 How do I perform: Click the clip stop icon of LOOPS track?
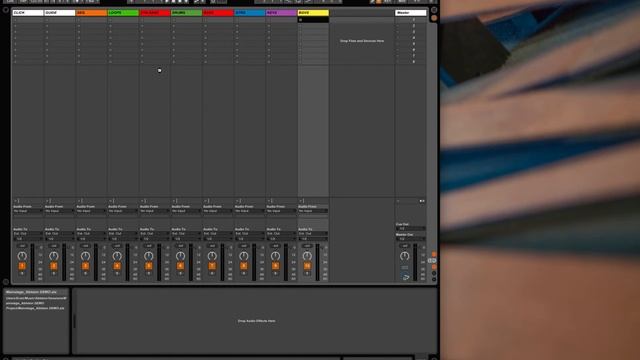point(111,201)
